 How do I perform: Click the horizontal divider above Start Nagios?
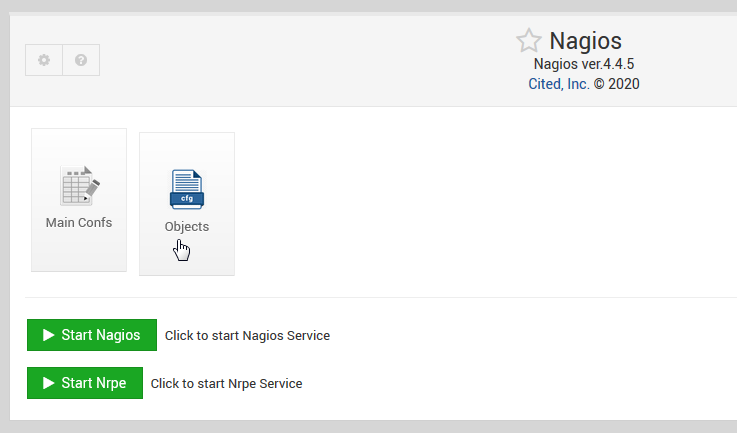pyautogui.click(x=381, y=297)
